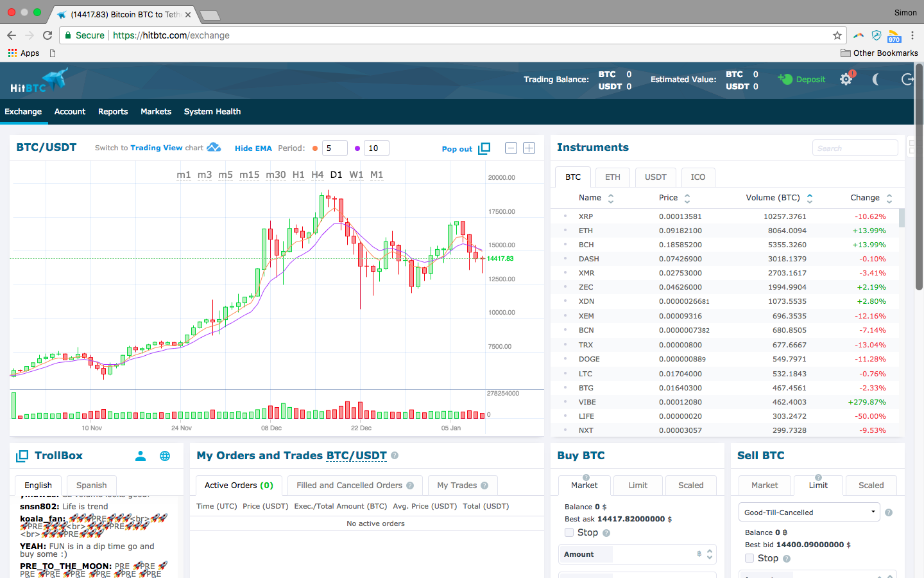The height and width of the screenshot is (578, 924).
Task: Click help icon next to BTC/USDT heading
Action: [395, 455]
